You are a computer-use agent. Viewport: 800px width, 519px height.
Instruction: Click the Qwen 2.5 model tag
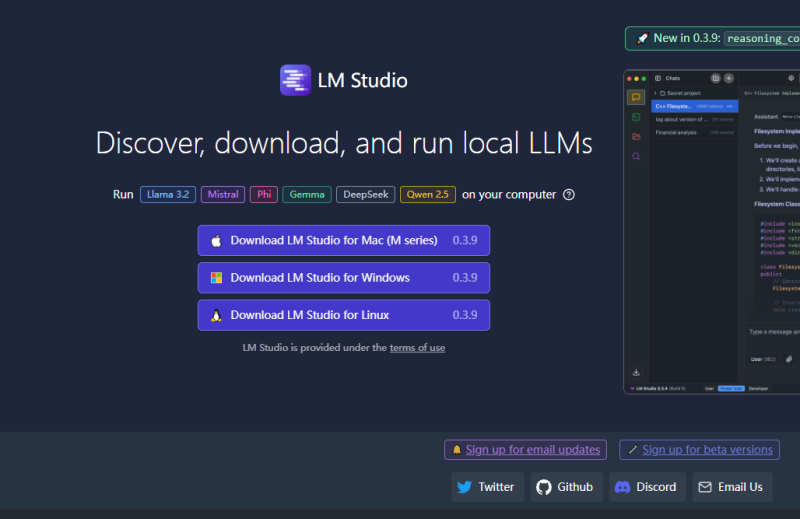pos(428,195)
